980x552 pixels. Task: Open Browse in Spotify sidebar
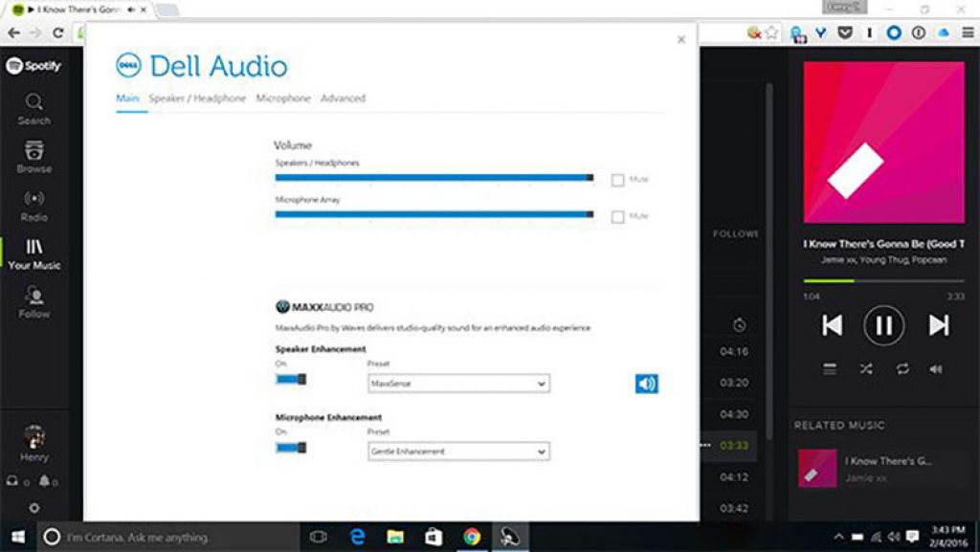[x=33, y=156]
